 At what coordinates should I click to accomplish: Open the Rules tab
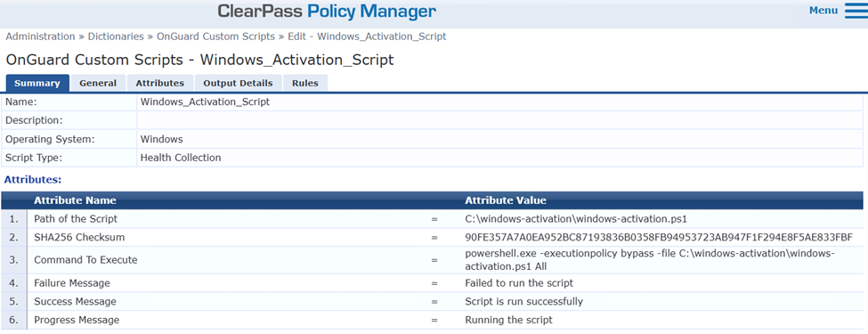click(x=305, y=83)
